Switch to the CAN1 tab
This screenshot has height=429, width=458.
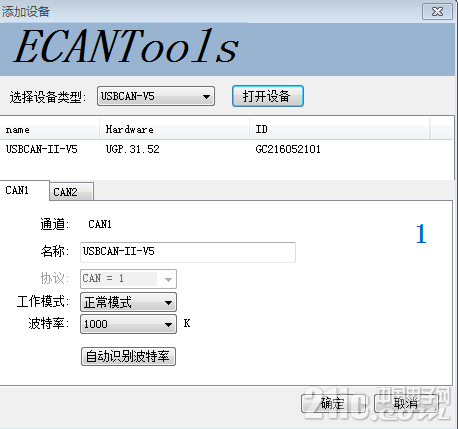pyautogui.click(x=24, y=190)
